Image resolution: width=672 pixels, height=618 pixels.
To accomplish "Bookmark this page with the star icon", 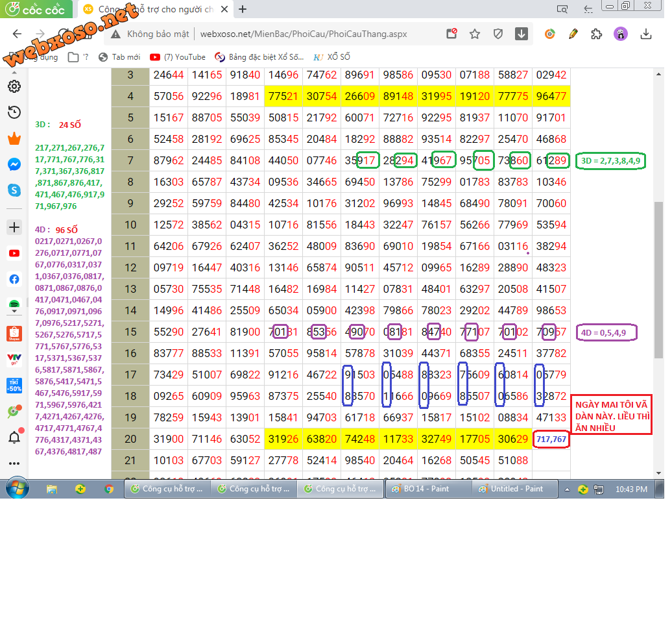I will pyautogui.click(x=475, y=34).
